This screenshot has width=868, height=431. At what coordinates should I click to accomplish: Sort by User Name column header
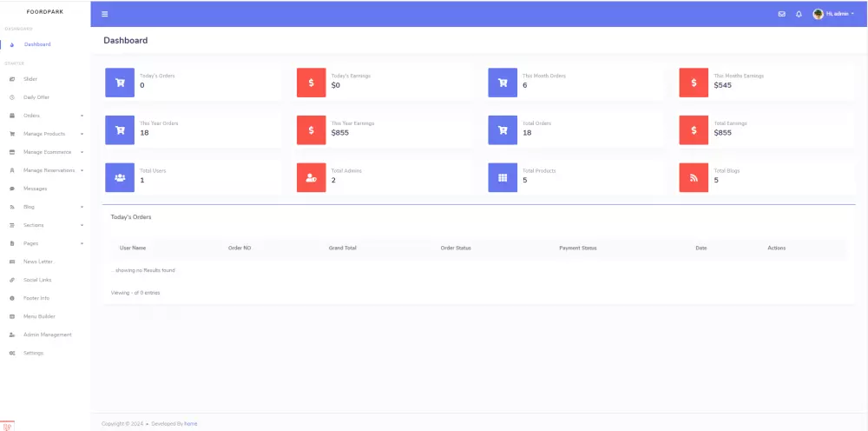pyautogui.click(x=133, y=249)
